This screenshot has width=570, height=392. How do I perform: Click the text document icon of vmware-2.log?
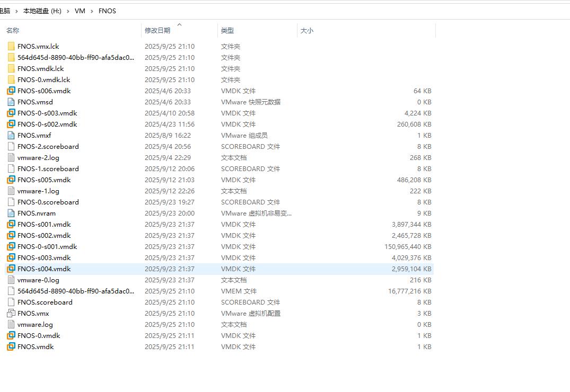[11, 158]
